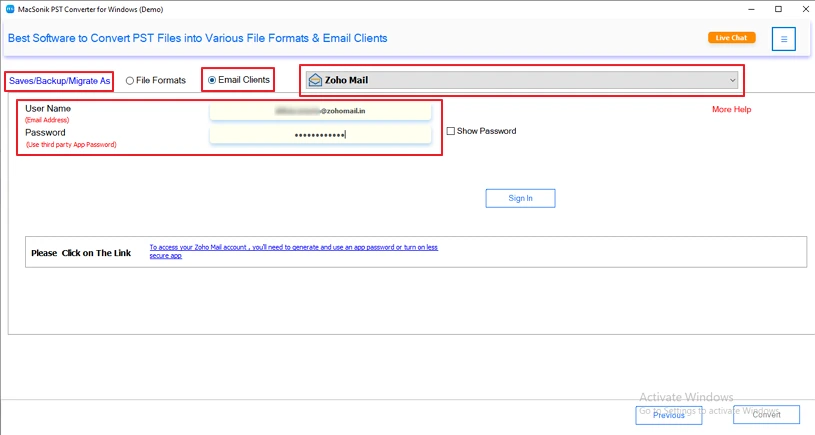This screenshot has width=815, height=435.
Task: Open the Zoho Mail app password instructions link
Action: click(294, 251)
